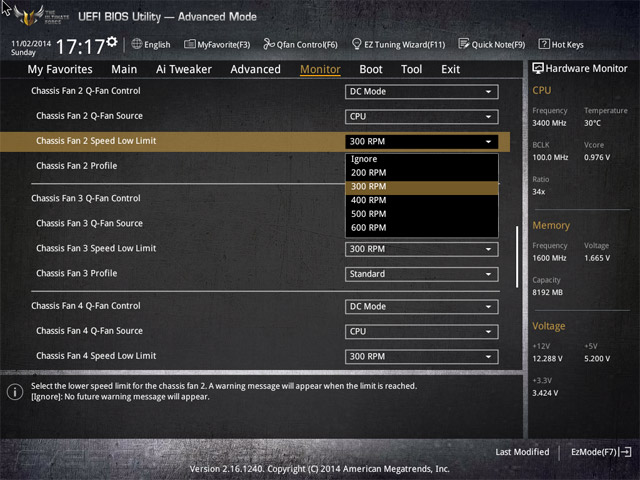Image resolution: width=640 pixels, height=480 pixels.
Task: Open MyFavorite(F3) folder icon
Action: tap(189, 44)
